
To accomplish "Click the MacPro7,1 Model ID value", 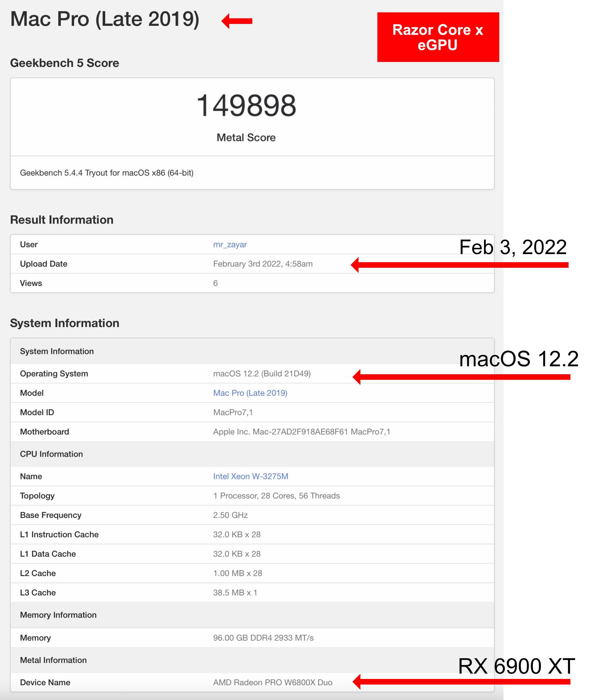I will tap(233, 412).
